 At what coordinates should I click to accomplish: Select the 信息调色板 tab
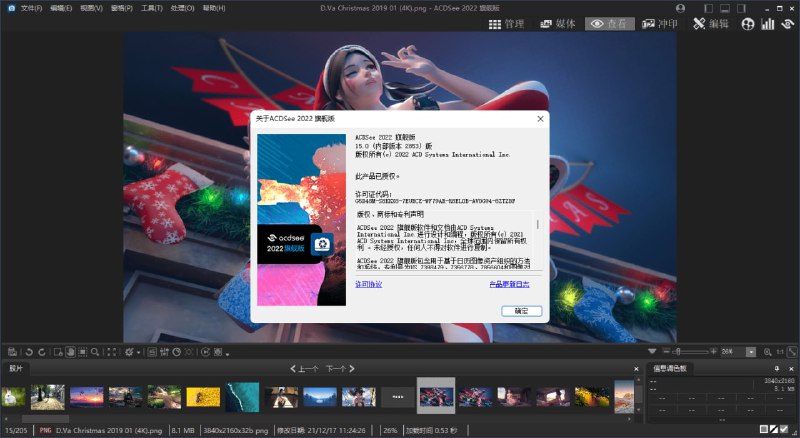pyautogui.click(x=670, y=369)
